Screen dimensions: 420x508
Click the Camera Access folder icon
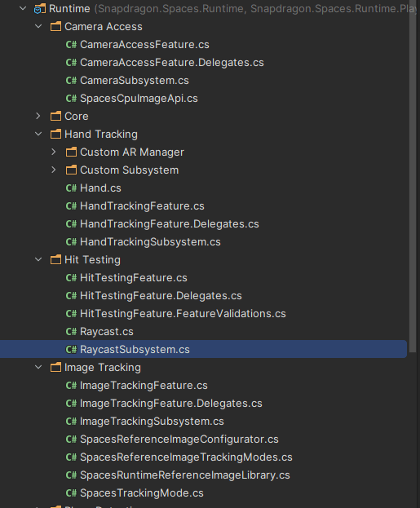tap(55, 26)
